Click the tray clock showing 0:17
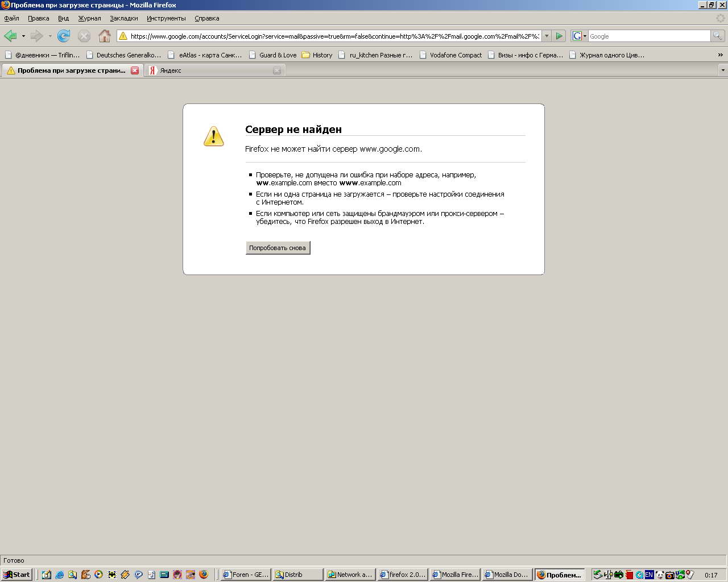Image resolution: width=728 pixels, height=582 pixels. (x=711, y=575)
